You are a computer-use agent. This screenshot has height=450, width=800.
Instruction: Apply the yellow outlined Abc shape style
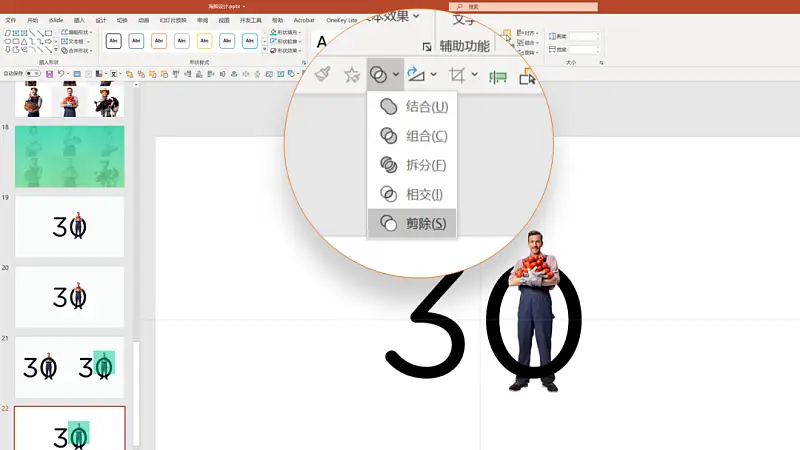coord(204,41)
